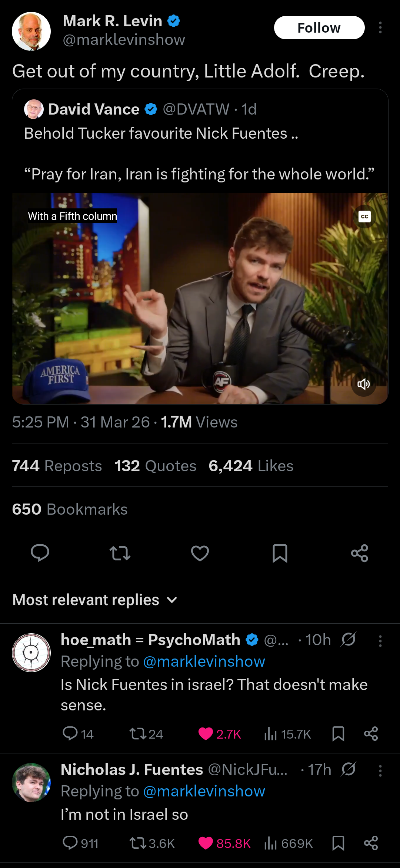The width and height of the screenshot is (400, 868).
Task: Share the main post
Action: coord(360,553)
